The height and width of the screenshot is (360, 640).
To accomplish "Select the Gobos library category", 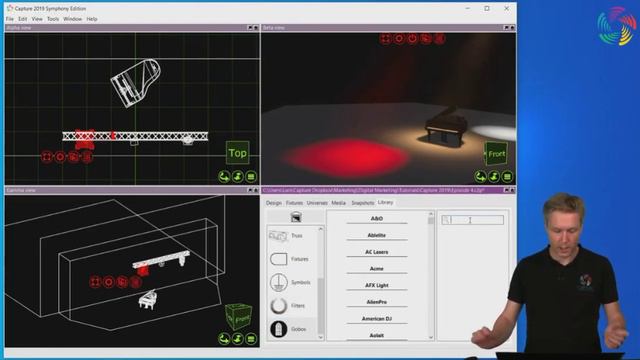I will coord(292,329).
